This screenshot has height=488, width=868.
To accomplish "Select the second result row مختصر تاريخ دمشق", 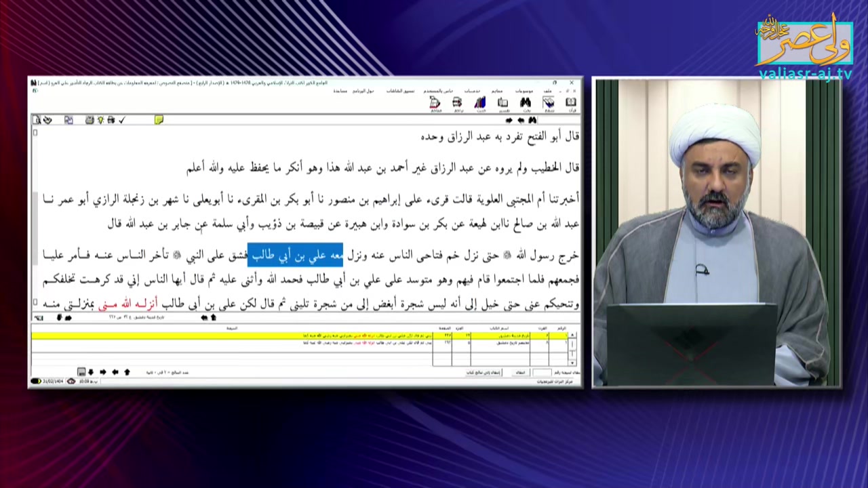I will tap(300, 343).
